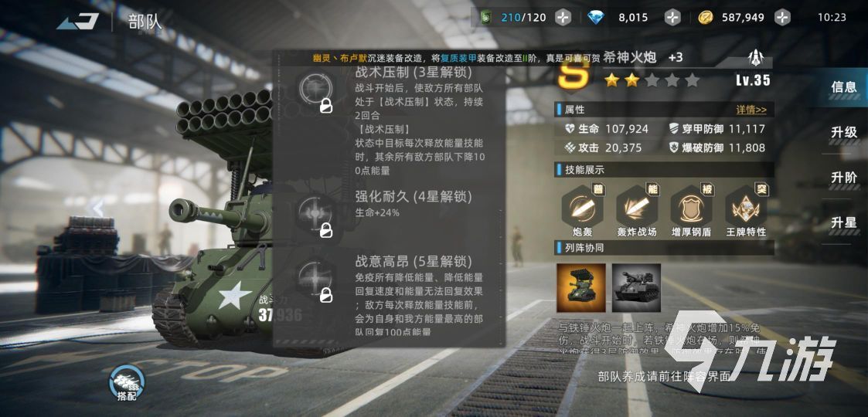Switch to the 信息 tab
Image resolution: width=868 pixels, height=417 pixels.
point(843,86)
